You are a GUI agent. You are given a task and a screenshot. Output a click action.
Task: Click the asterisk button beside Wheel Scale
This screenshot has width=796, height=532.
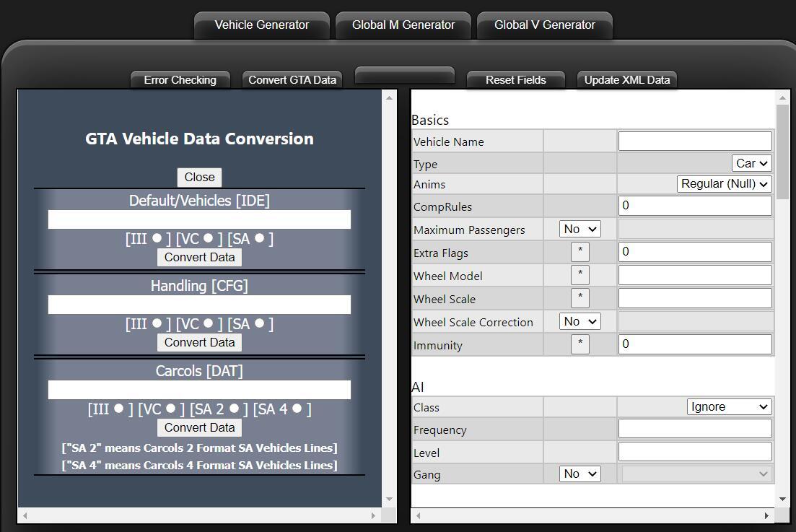coord(579,298)
